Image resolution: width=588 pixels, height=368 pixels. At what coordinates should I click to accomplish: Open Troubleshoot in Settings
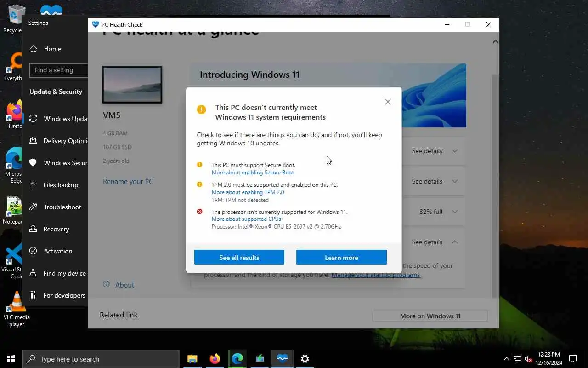pyautogui.click(x=56, y=207)
